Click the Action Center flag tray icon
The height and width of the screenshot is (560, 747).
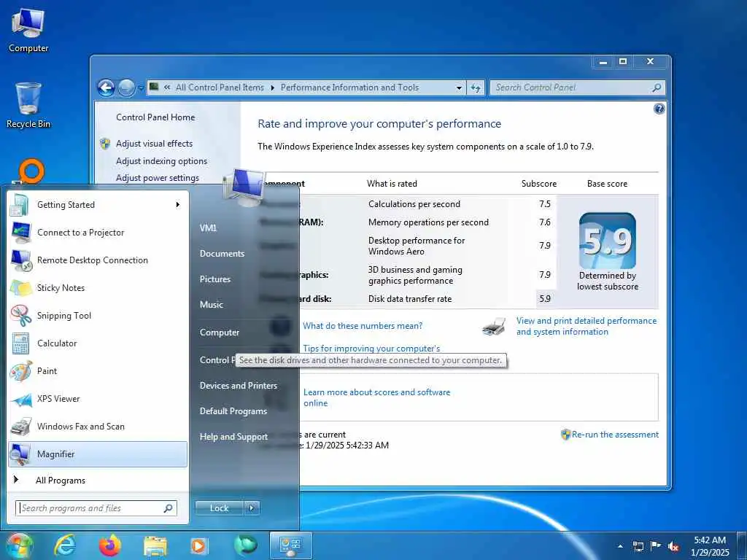[x=656, y=546]
